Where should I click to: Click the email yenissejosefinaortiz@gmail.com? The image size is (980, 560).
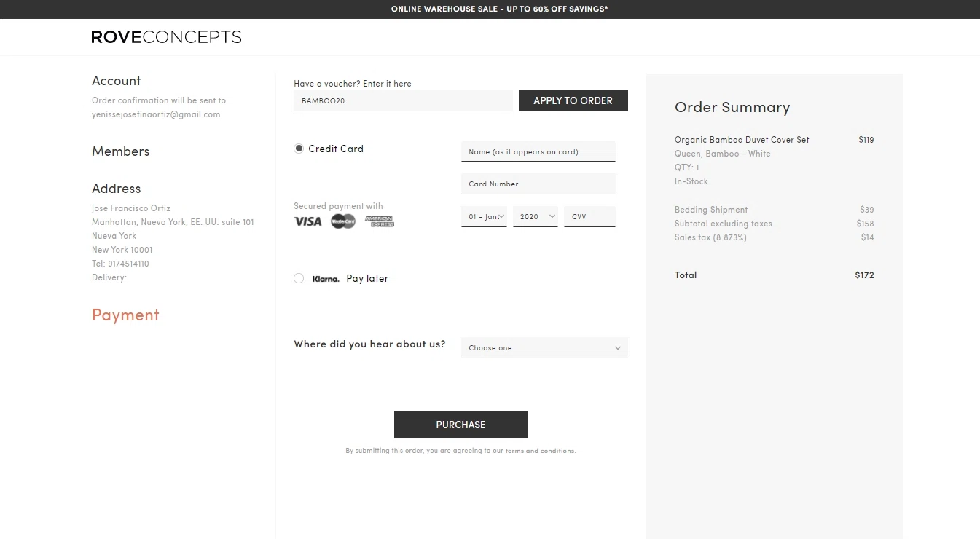point(156,114)
